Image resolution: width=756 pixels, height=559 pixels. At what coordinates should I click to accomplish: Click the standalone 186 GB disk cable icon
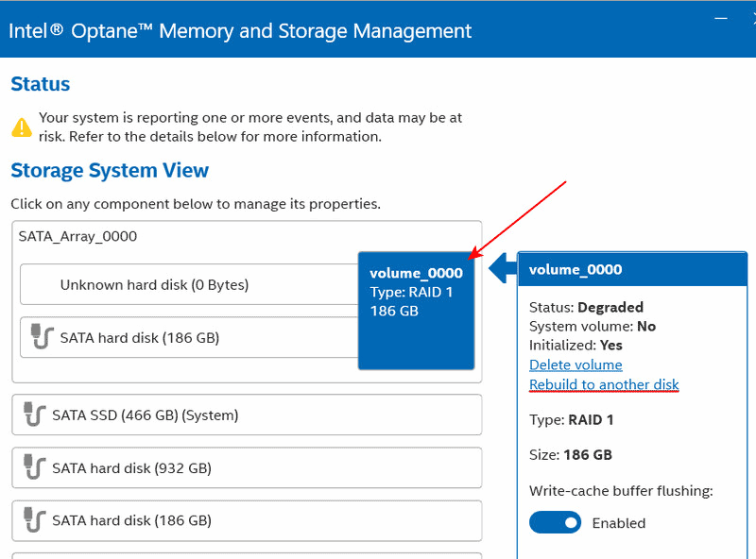point(34,520)
